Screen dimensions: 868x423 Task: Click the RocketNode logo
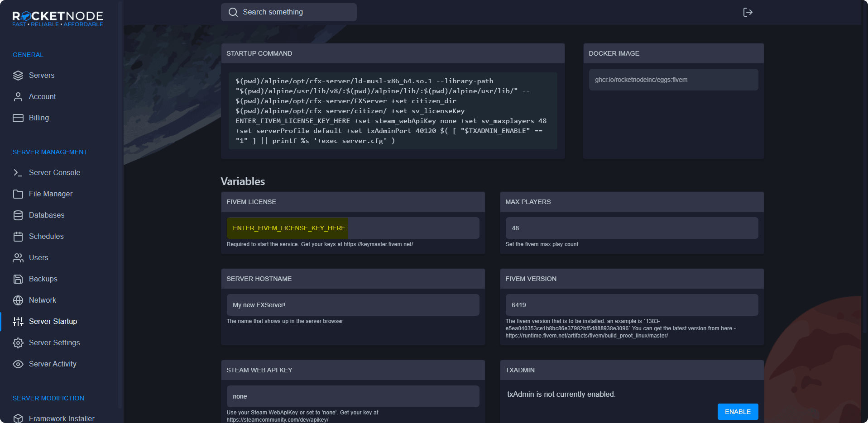point(58,19)
